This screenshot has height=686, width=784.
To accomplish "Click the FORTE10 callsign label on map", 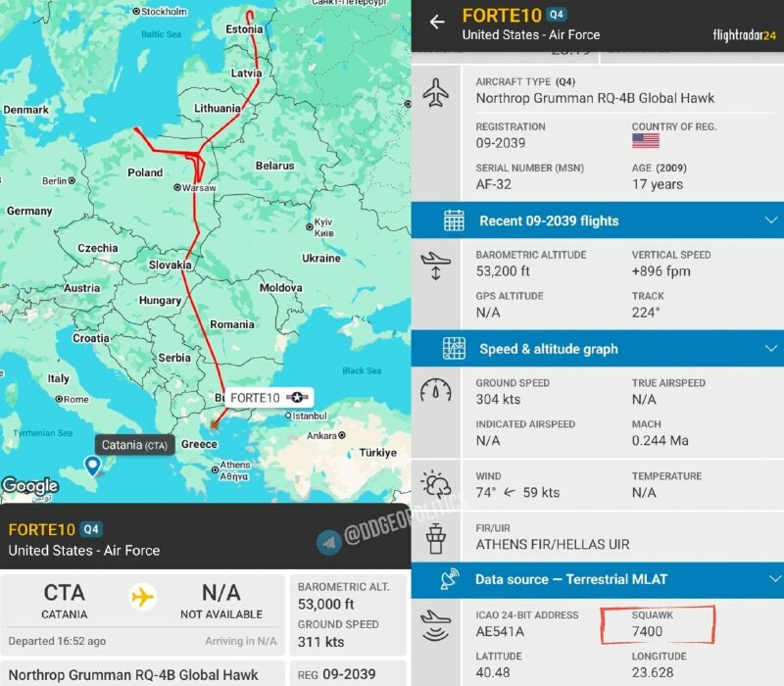I will pyautogui.click(x=256, y=398).
